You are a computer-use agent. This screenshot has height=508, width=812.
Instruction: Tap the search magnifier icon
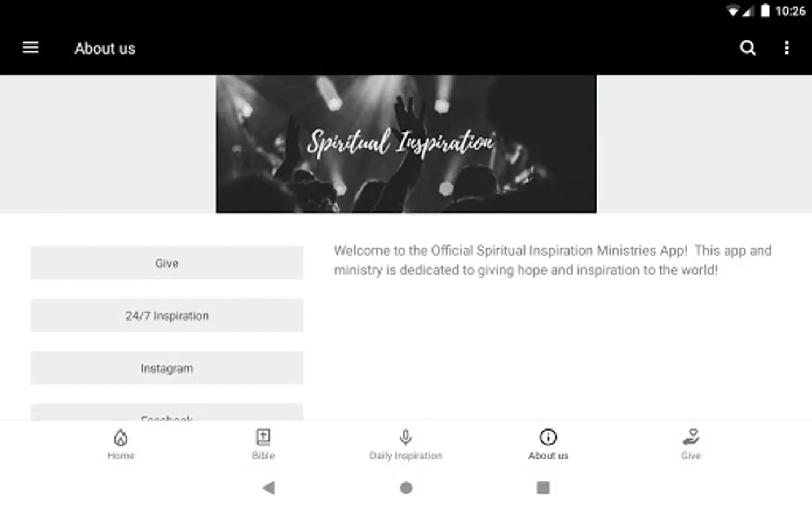coord(748,48)
